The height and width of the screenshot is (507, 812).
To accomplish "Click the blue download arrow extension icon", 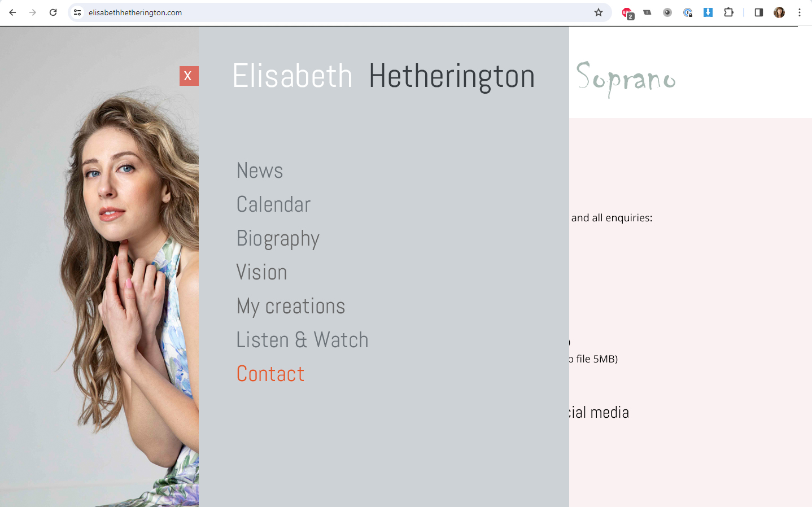I will [708, 12].
